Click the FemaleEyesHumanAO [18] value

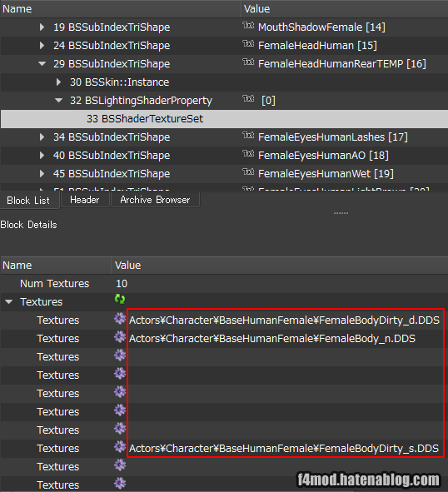point(323,156)
